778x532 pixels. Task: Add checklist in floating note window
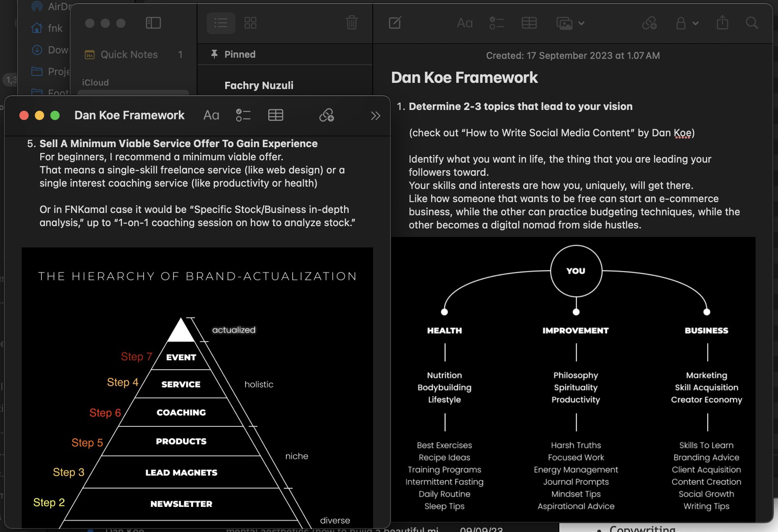pyautogui.click(x=243, y=115)
